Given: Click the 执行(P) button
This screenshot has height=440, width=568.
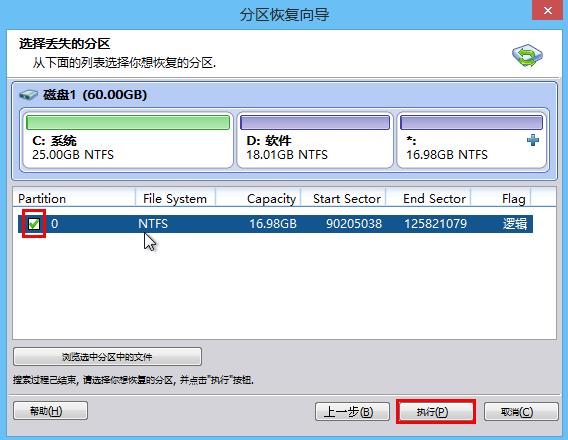Looking at the screenshot, I should (436, 411).
